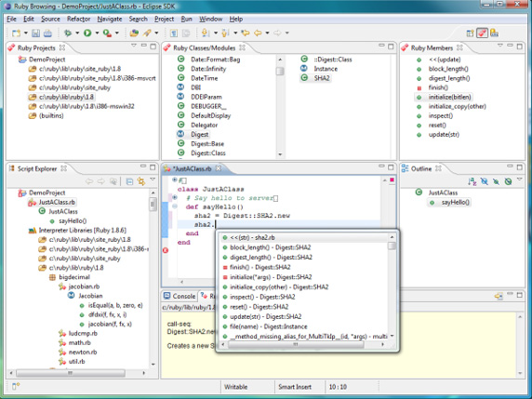Click the Open Perspective icon
Screen dimensions: 532x399
point(470,33)
